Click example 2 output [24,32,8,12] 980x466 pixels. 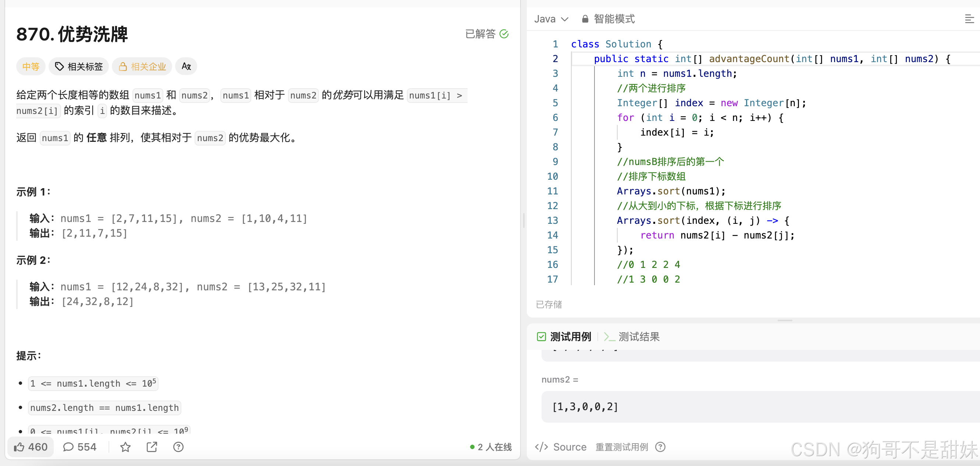[97, 302]
